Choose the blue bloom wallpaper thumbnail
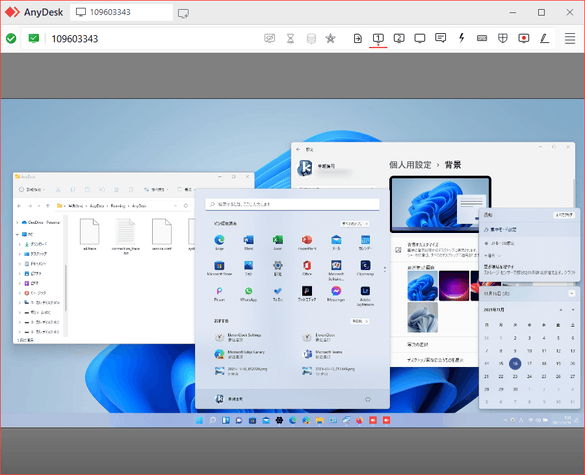Screen dimensions: 585x475 pyautogui.click(x=422, y=286)
